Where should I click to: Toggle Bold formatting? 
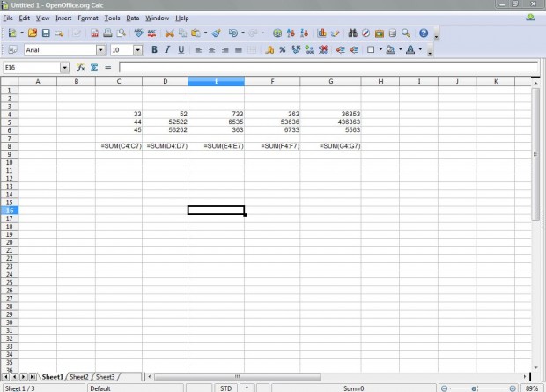click(x=154, y=50)
